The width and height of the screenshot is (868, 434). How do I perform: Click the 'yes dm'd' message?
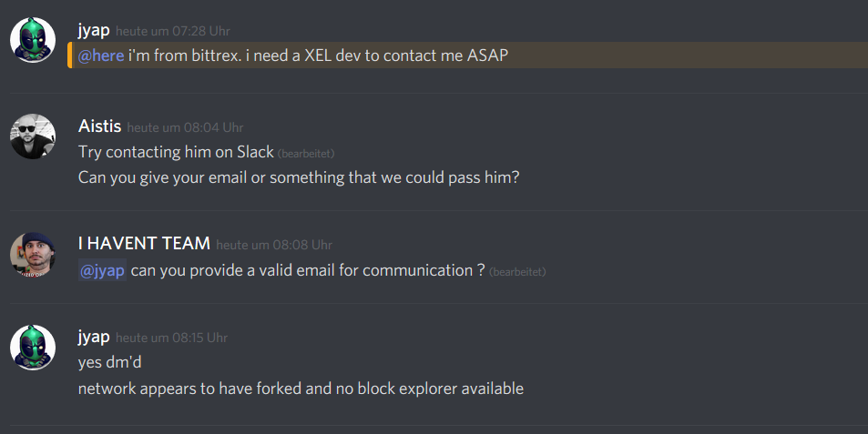(x=109, y=362)
